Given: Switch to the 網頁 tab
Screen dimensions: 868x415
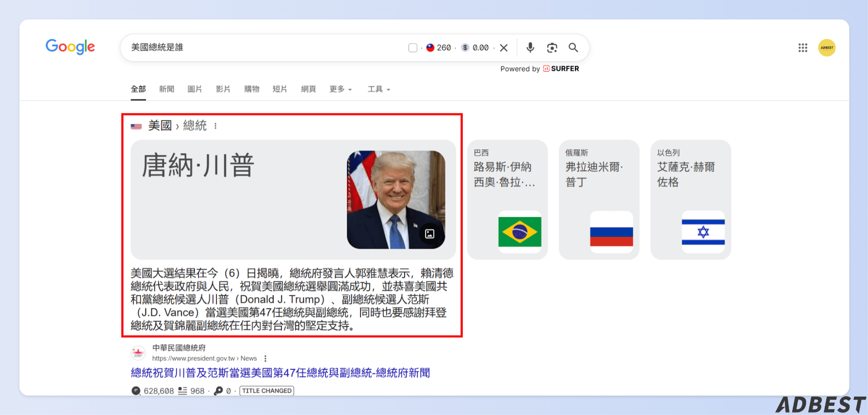Looking at the screenshot, I should (309, 89).
